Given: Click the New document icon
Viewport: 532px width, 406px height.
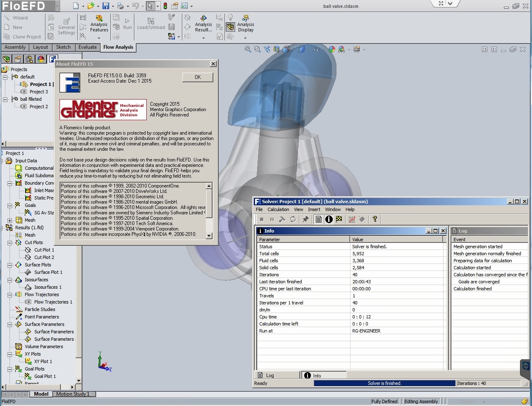Looking at the screenshot, I should pyautogui.click(x=76, y=6).
